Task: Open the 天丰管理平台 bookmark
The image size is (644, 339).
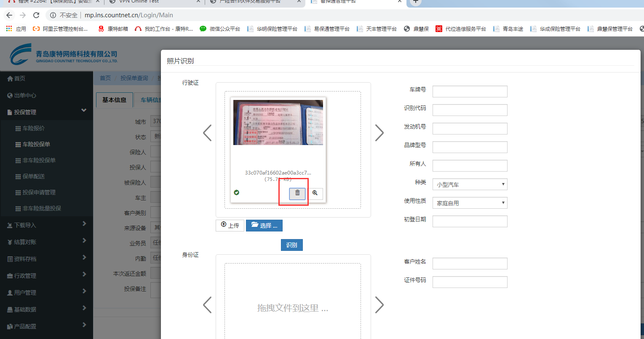Action: (377, 29)
